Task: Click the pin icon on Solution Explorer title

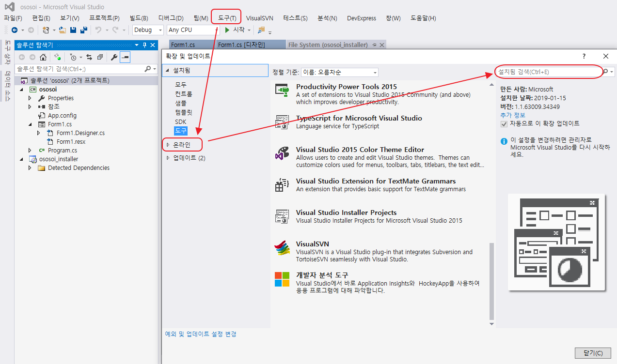Action: point(144,45)
